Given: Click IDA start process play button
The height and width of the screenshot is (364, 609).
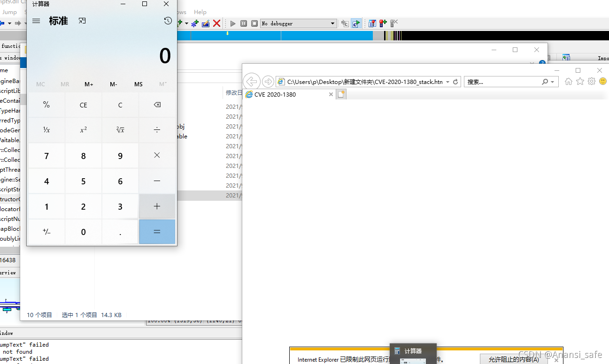Looking at the screenshot, I should tap(233, 23).
